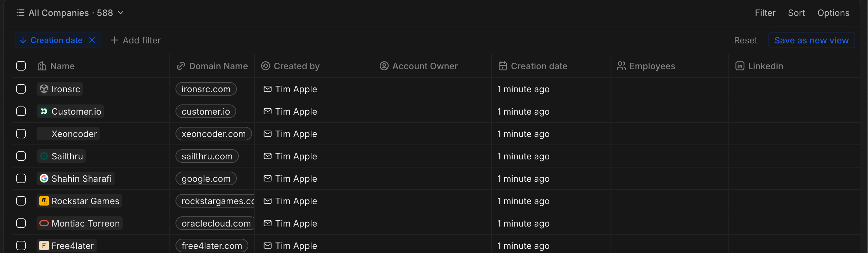
Task: Click the LinkedIn icon in column header
Action: 740,66
